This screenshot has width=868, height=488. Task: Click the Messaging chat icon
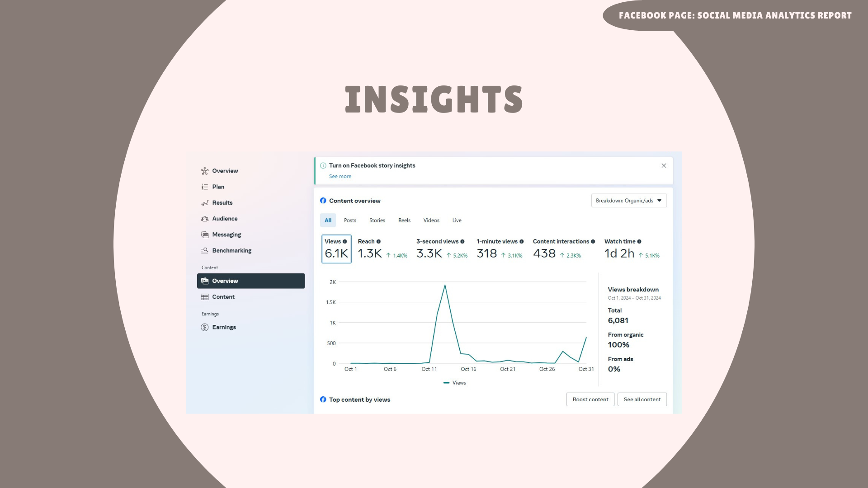(x=204, y=235)
